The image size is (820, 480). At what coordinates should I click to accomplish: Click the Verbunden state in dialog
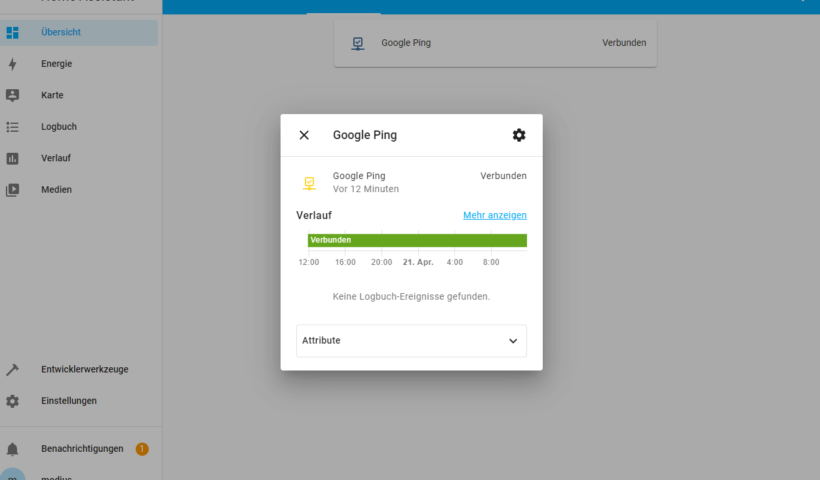pos(503,176)
